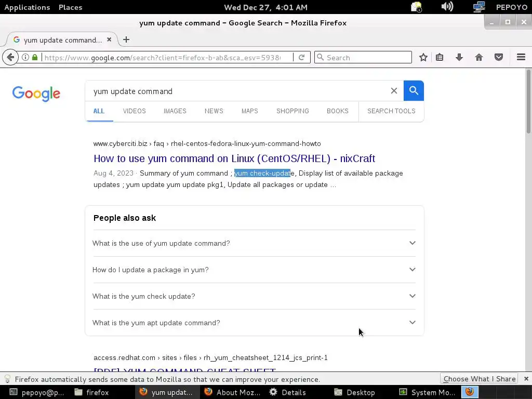Screen dimensions: 532x399
Task: Switch to MAPS results tab
Action: 250,111
